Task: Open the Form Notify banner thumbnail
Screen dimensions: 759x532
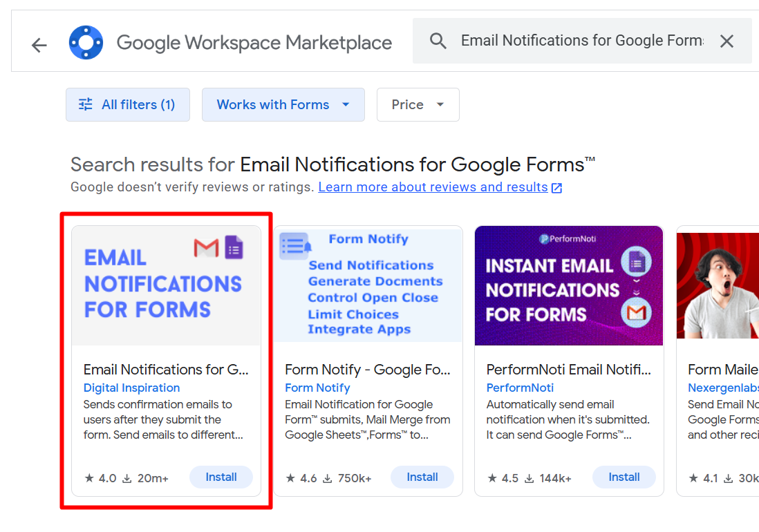Action: tap(368, 286)
